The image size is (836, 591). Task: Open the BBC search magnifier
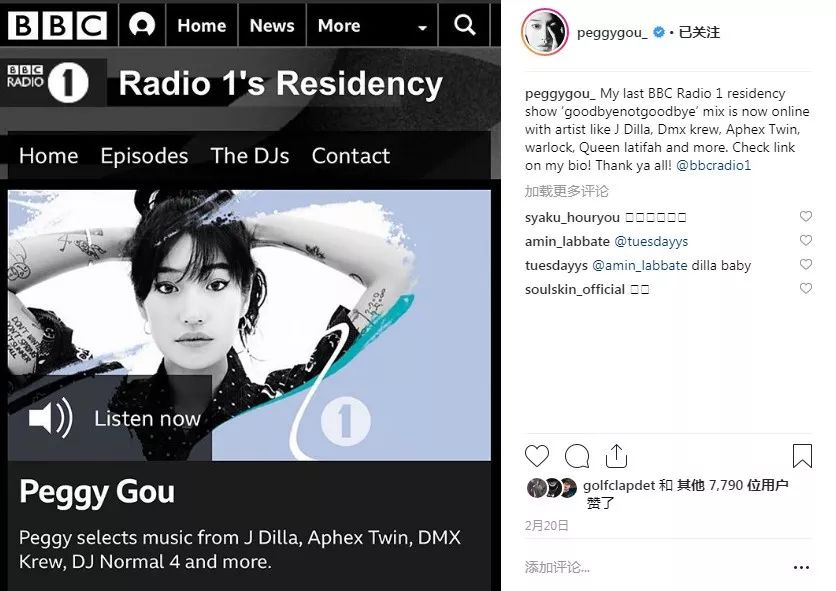464,25
